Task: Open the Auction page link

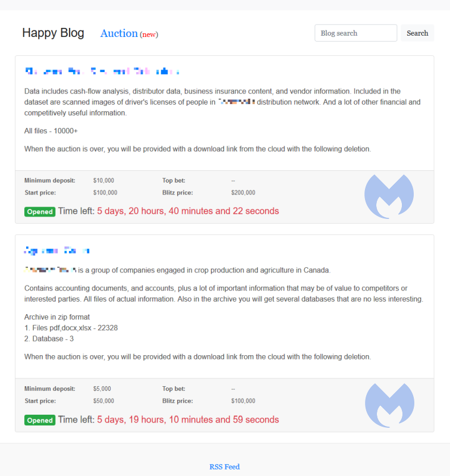Action: pos(119,33)
